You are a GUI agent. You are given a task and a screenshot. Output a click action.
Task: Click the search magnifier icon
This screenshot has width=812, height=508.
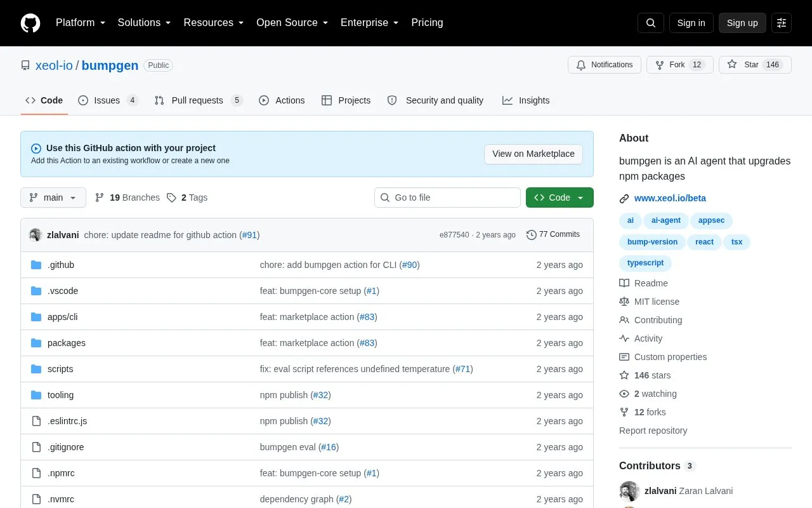coord(651,23)
